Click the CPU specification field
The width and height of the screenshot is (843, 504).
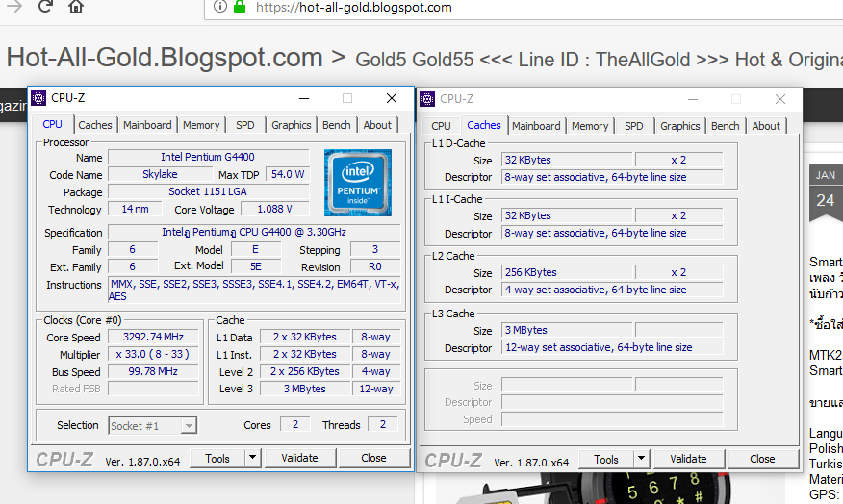pos(254,232)
